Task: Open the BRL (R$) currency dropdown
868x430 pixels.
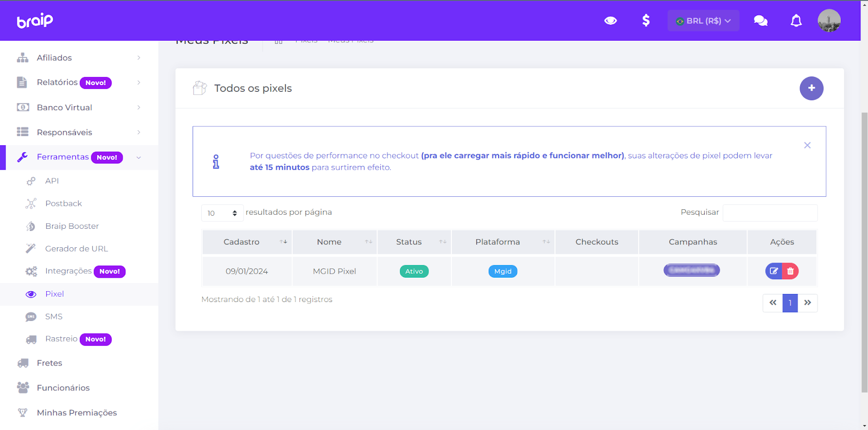Action: pyautogui.click(x=703, y=21)
